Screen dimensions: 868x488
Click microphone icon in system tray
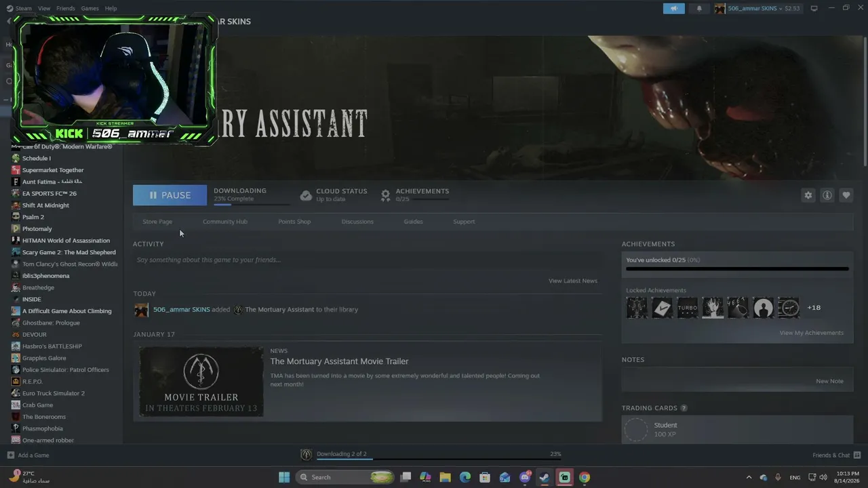778,477
